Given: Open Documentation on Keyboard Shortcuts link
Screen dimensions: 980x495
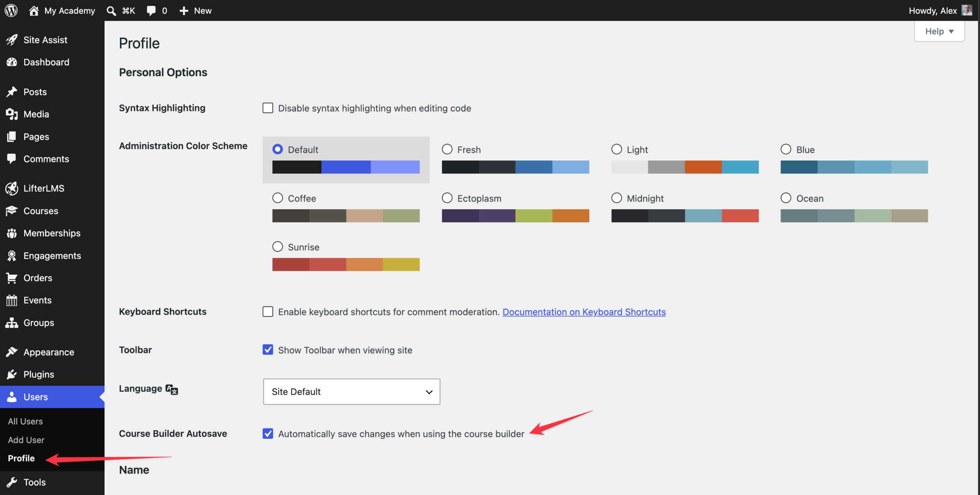Looking at the screenshot, I should pyautogui.click(x=584, y=312).
